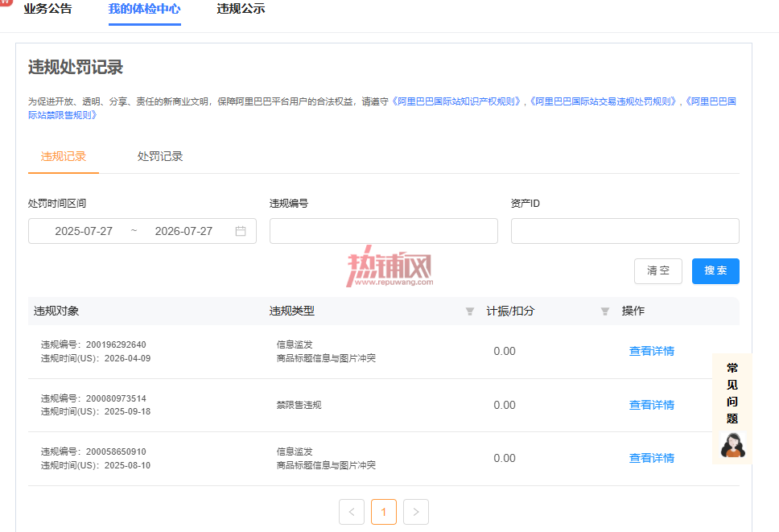Click the 搜索 search button

(x=715, y=270)
